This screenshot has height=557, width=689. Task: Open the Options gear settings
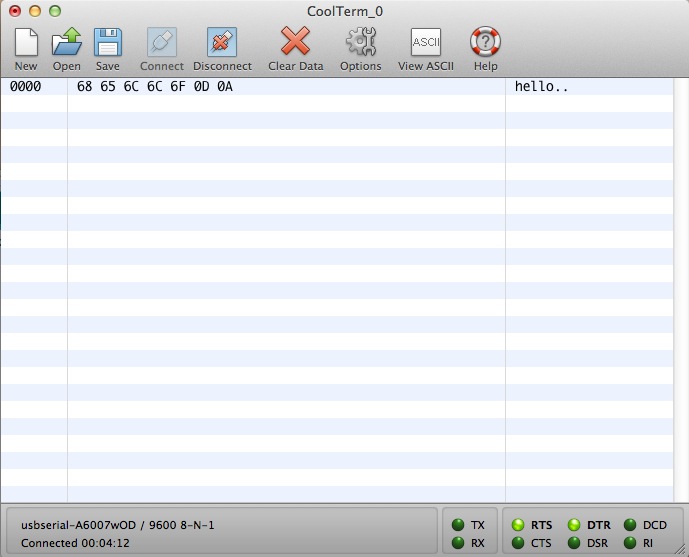[x=360, y=43]
